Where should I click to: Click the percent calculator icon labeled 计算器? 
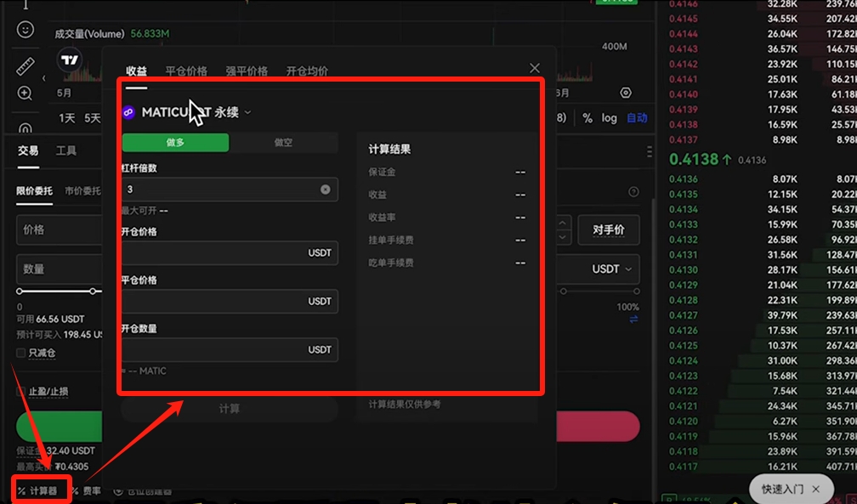tap(37, 490)
